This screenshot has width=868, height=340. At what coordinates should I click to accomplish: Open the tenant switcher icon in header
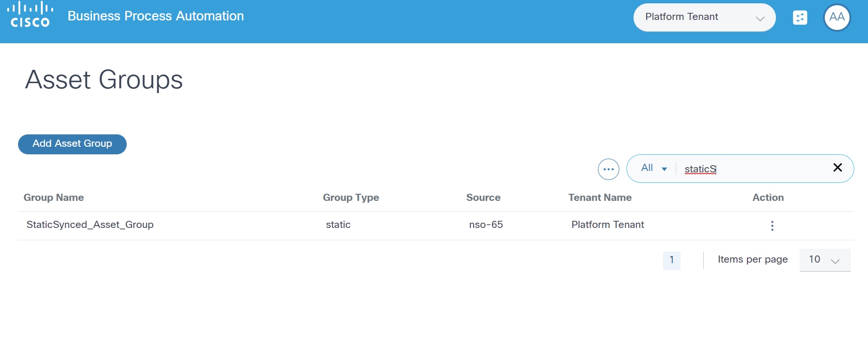pyautogui.click(x=800, y=18)
